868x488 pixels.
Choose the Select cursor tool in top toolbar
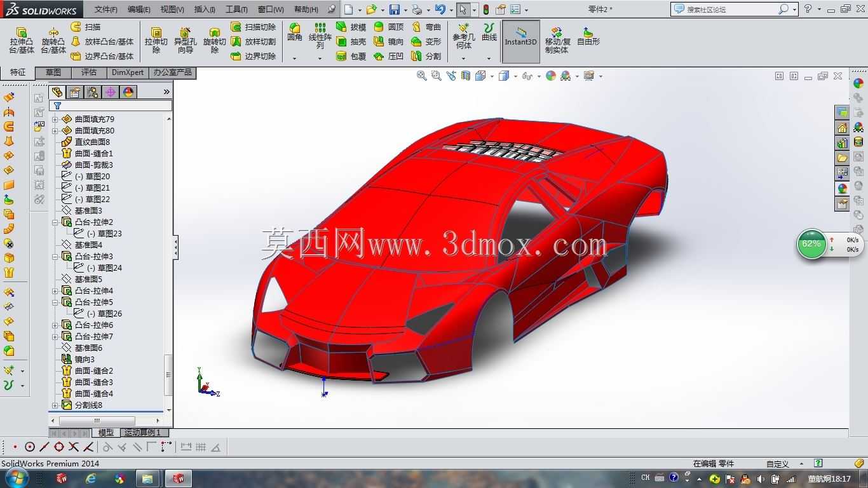click(463, 10)
